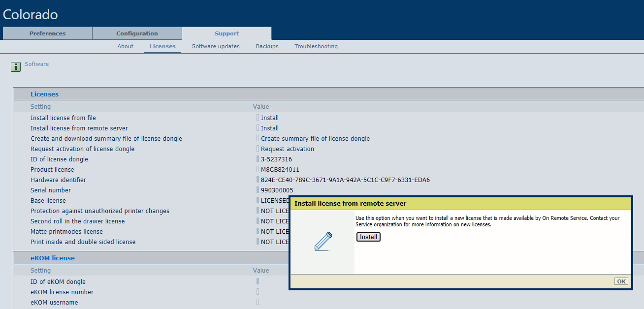Screen dimensions: 644x309
Task: Click the eKOM license number value field
Action: (x=258, y=292)
